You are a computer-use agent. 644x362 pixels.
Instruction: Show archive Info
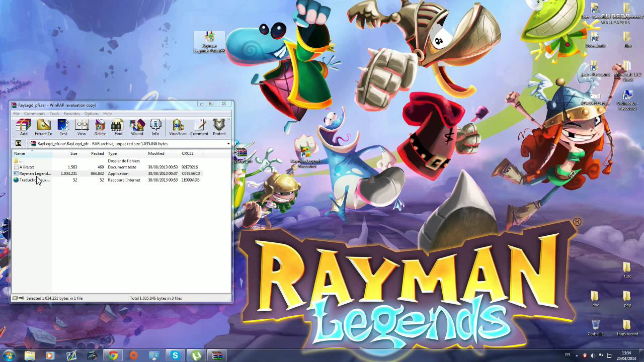pyautogui.click(x=155, y=127)
